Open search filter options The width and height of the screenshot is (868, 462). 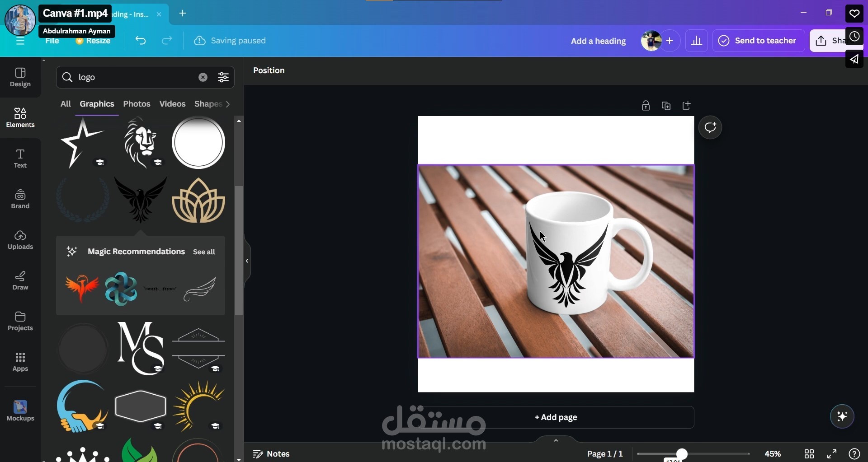pyautogui.click(x=223, y=77)
